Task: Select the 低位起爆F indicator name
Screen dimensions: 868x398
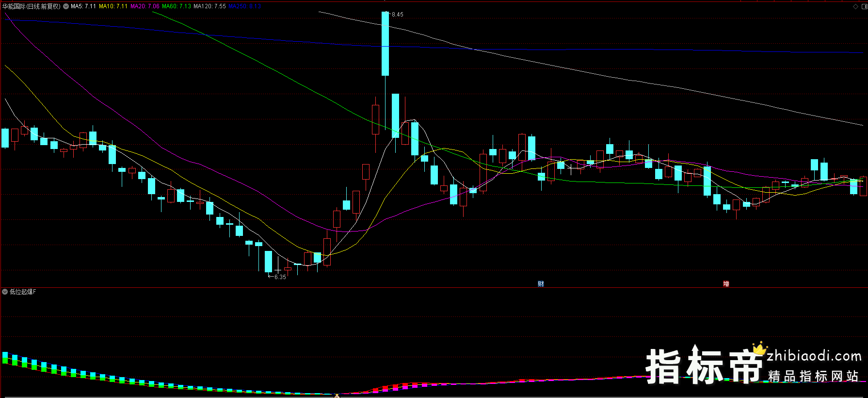Action: click(23, 292)
